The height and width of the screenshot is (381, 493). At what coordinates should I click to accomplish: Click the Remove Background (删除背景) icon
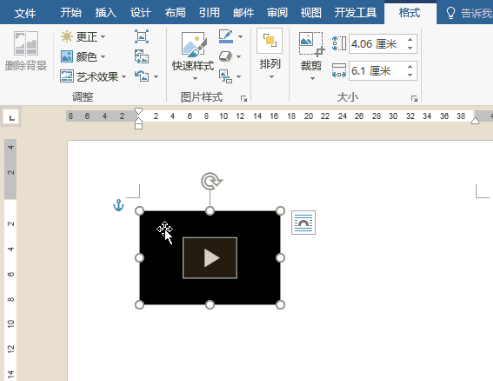coord(26,43)
